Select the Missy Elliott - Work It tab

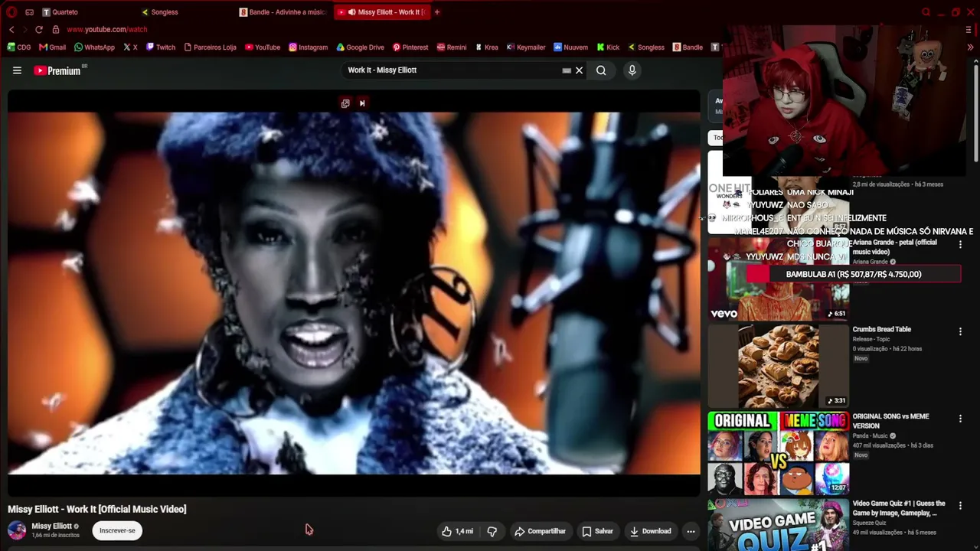point(381,12)
